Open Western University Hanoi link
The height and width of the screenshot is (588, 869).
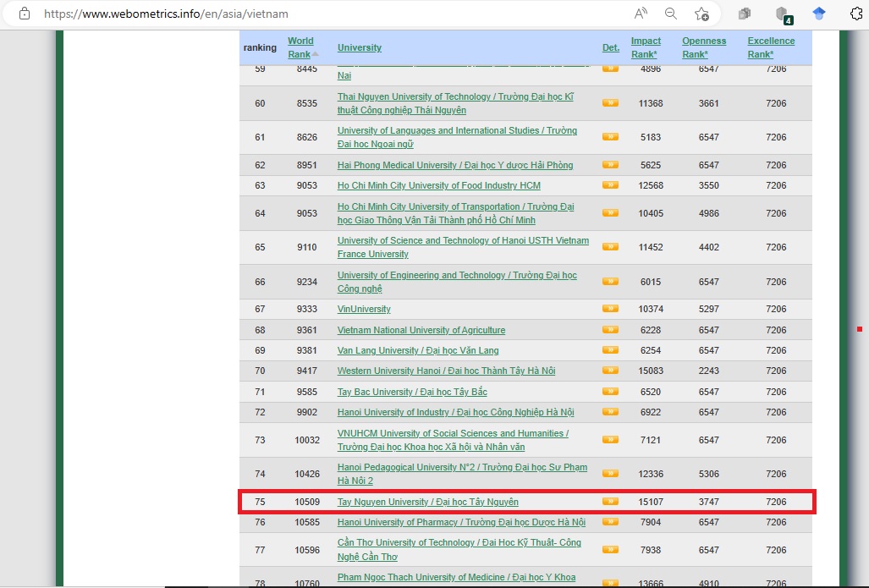point(446,371)
